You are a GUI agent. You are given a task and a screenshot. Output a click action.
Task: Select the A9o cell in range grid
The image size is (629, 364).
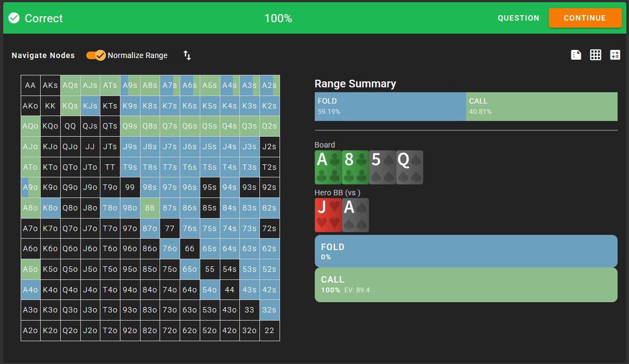click(30, 188)
